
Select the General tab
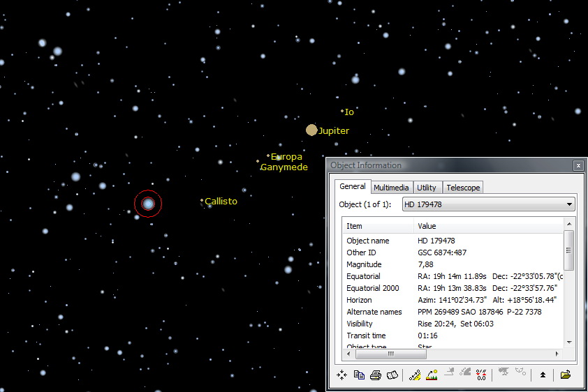353,187
